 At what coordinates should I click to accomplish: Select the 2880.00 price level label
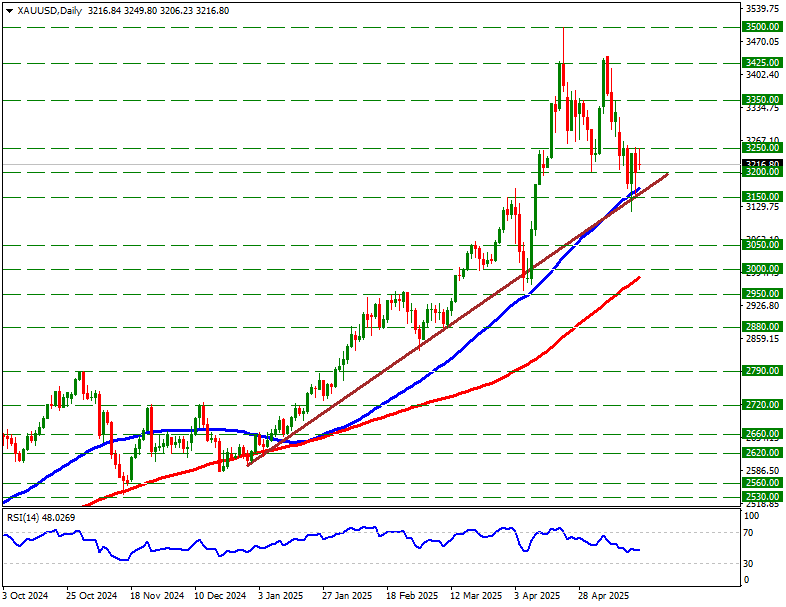coord(761,327)
